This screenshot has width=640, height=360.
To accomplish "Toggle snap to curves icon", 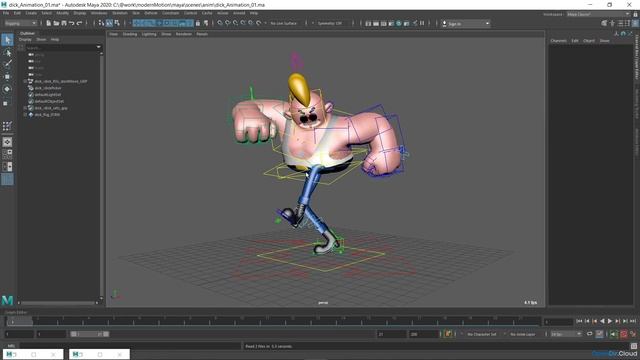I will 228,23.
